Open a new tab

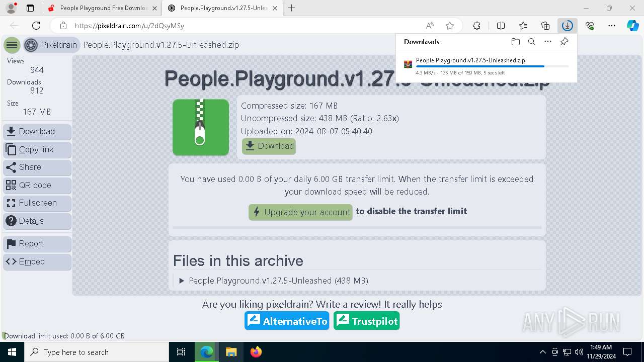pyautogui.click(x=291, y=8)
